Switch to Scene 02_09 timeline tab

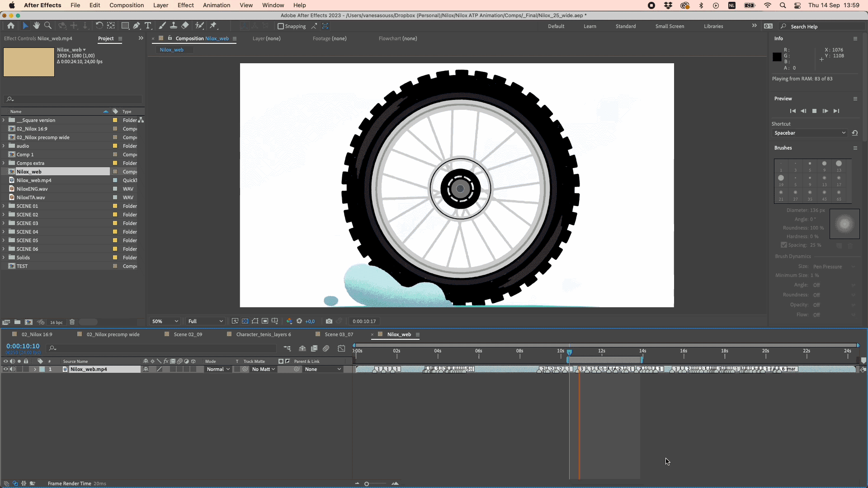pos(188,334)
